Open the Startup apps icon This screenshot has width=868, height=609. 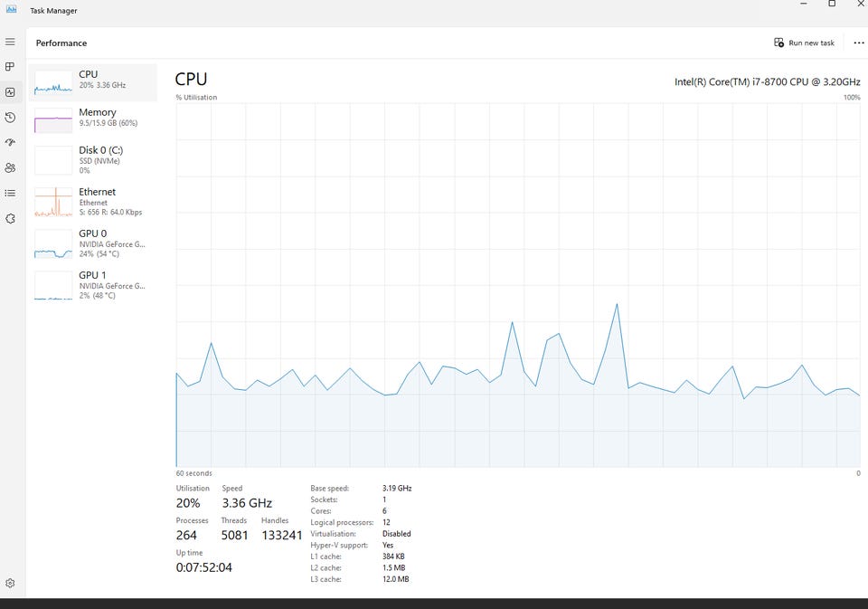pyautogui.click(x=10, y=142)
